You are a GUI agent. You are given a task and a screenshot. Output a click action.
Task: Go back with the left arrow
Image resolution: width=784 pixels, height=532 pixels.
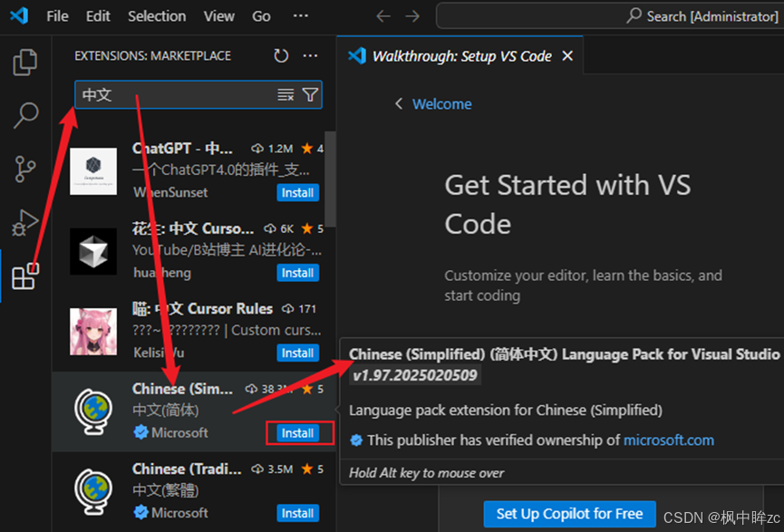383,16
